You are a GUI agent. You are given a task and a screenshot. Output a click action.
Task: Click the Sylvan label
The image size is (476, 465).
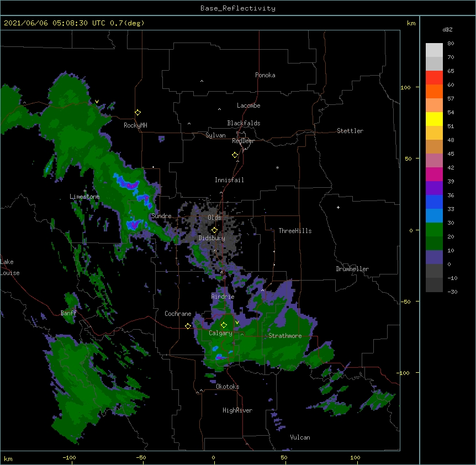[x=215, y=136]
